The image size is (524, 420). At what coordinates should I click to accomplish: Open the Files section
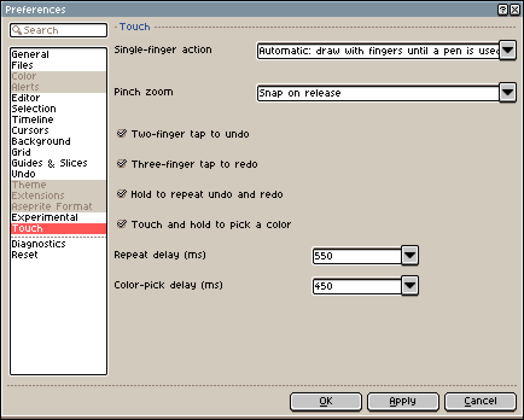[59, 65]
